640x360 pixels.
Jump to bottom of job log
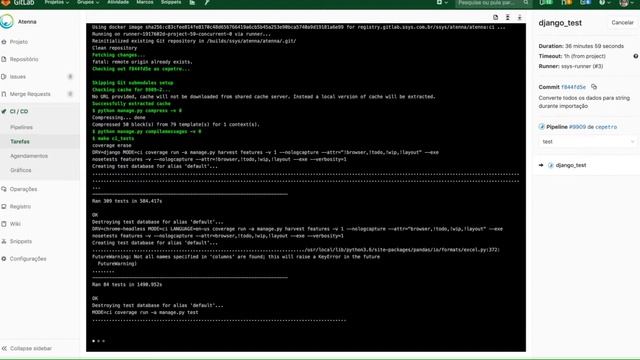point(520,17)
